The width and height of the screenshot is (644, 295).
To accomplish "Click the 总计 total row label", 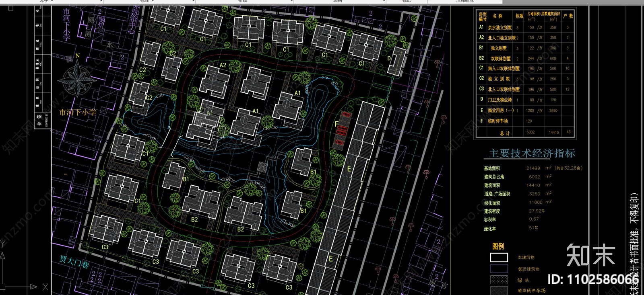I will [x=505, y=133].
